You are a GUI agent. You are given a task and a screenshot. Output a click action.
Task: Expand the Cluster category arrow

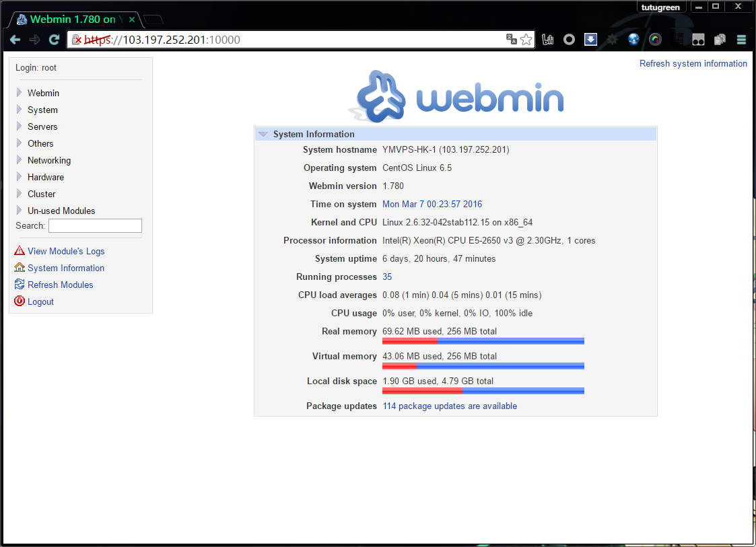point(20,194)
